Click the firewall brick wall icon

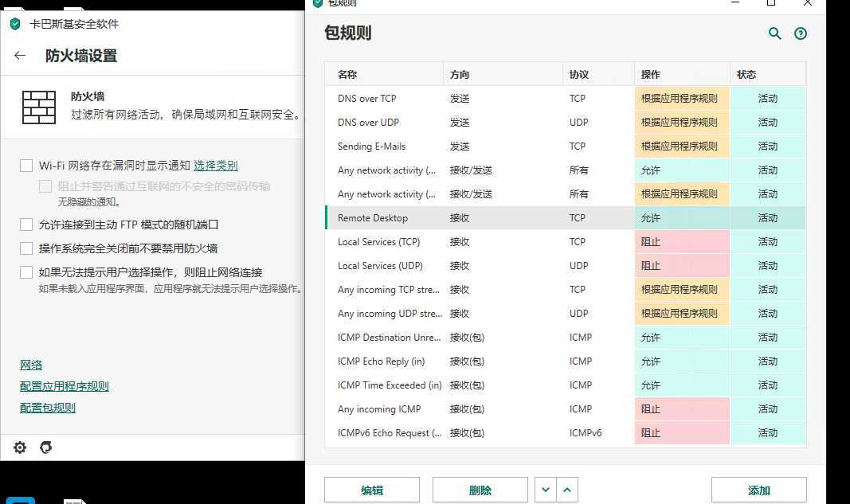39,107
